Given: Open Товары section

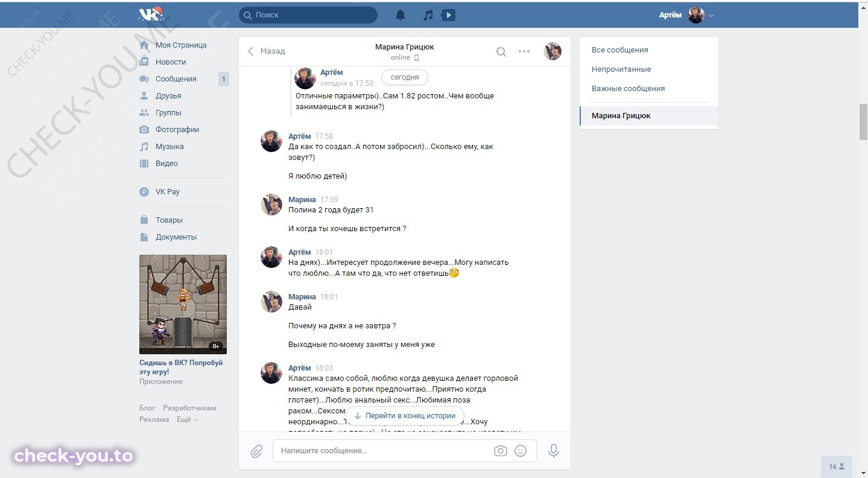Looking at the screenshot, I should [169, 220].
